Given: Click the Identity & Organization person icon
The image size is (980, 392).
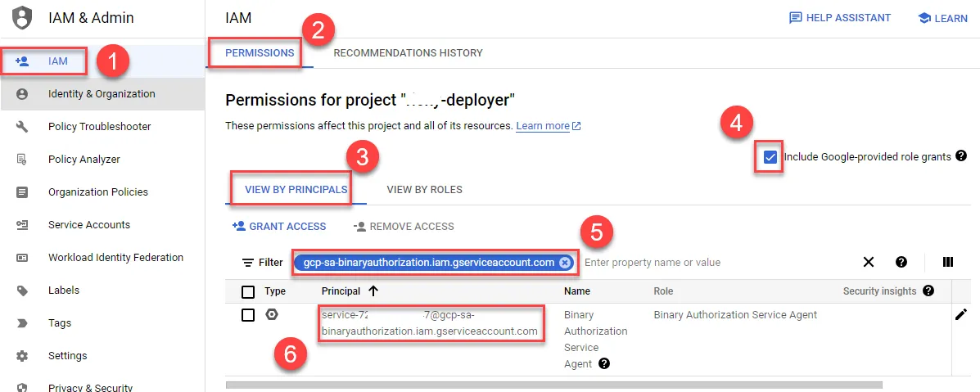Looking at the screenshot, I should 22,94.
